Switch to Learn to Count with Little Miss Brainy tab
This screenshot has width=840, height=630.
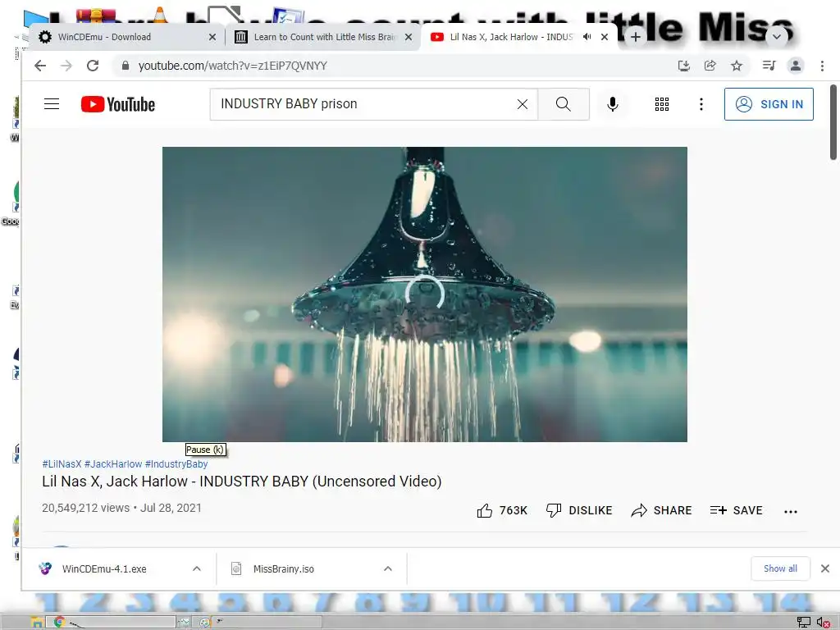[x=324, y=37]
